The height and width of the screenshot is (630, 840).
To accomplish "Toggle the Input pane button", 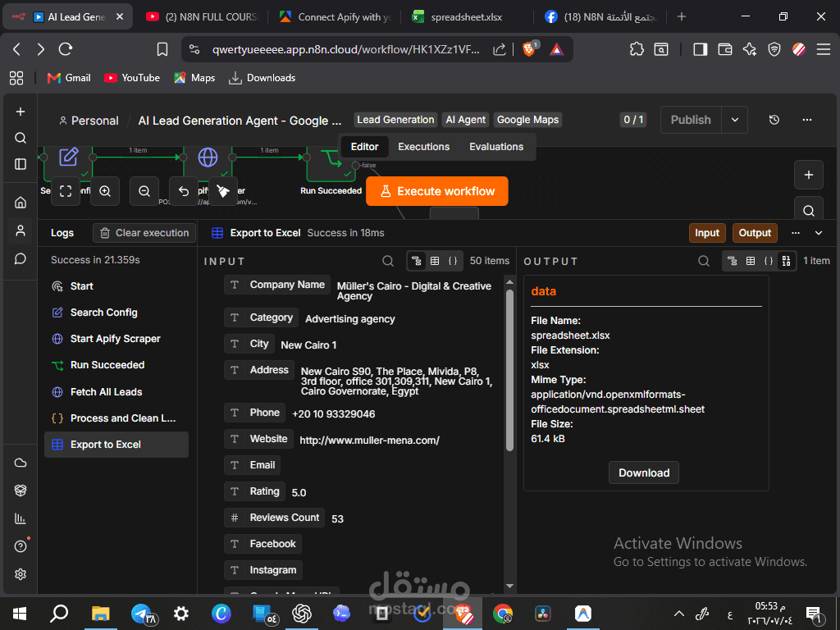I will 707,233.
